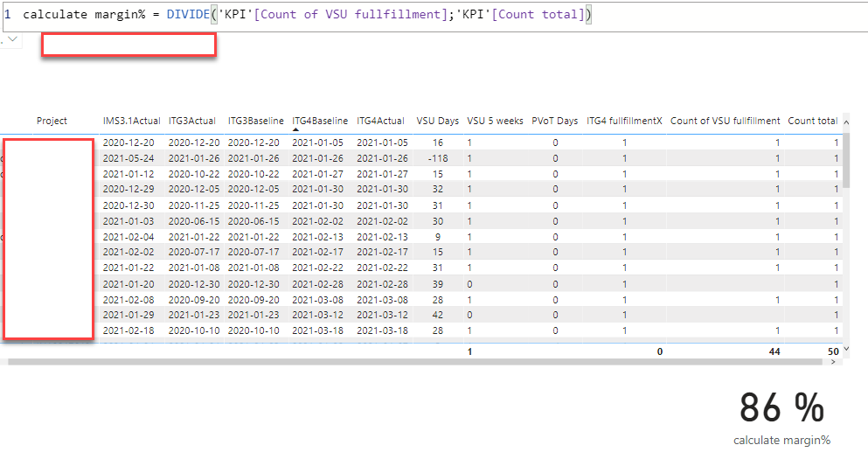
Task: Click ITG4Baseline cell 2021-01-27
Action: pyautogui.click(x=318, y=174)
